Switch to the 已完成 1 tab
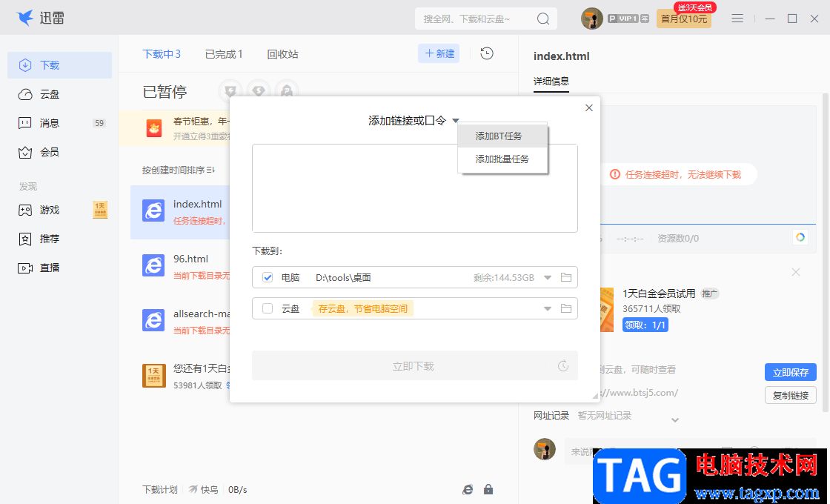This screenshot has width=830, height=504. pyautogui.click(x=223, y=54)
